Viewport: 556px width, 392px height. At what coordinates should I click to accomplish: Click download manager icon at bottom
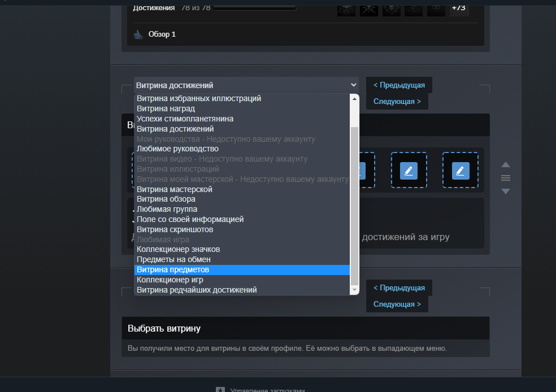coord(220,390)
